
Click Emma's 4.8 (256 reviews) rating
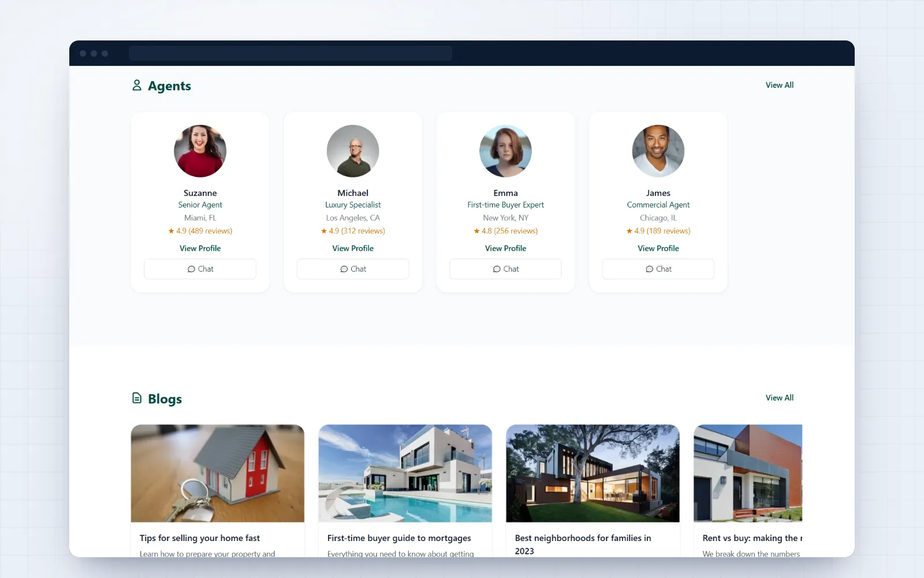[x=505, y=231]
